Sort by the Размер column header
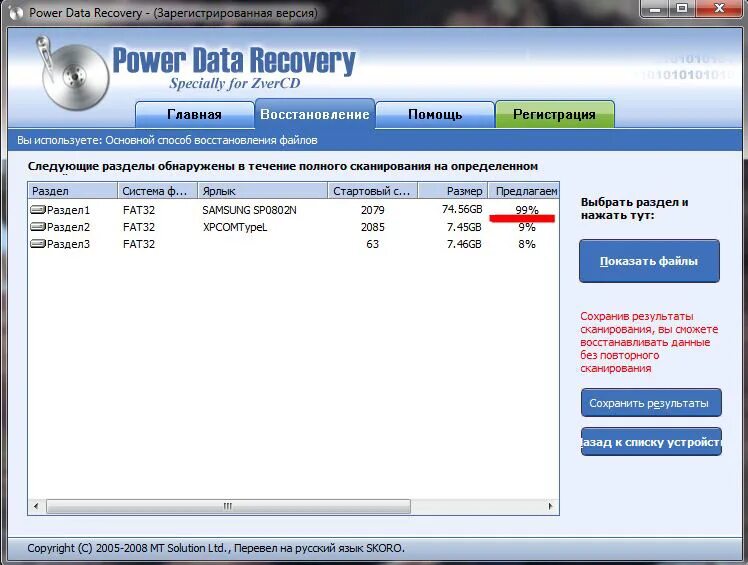The height and width of the screenshot is (565, 748). [x=453, y=191]
